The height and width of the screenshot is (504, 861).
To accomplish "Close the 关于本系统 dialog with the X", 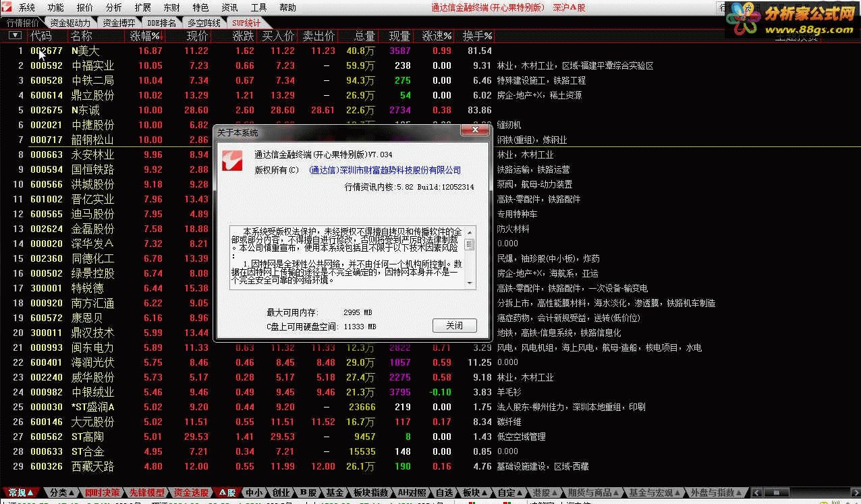I will pyautogui.click(x=474, y=131).
